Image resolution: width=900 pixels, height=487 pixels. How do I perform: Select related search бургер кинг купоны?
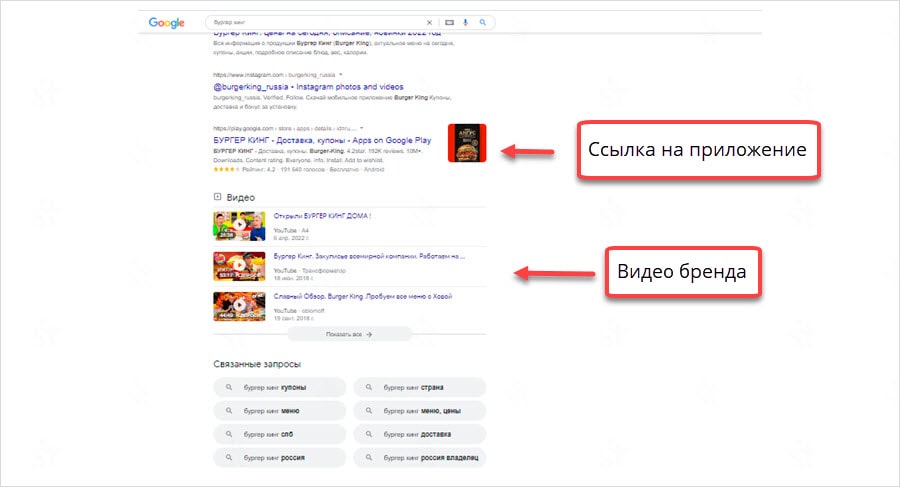280,387
